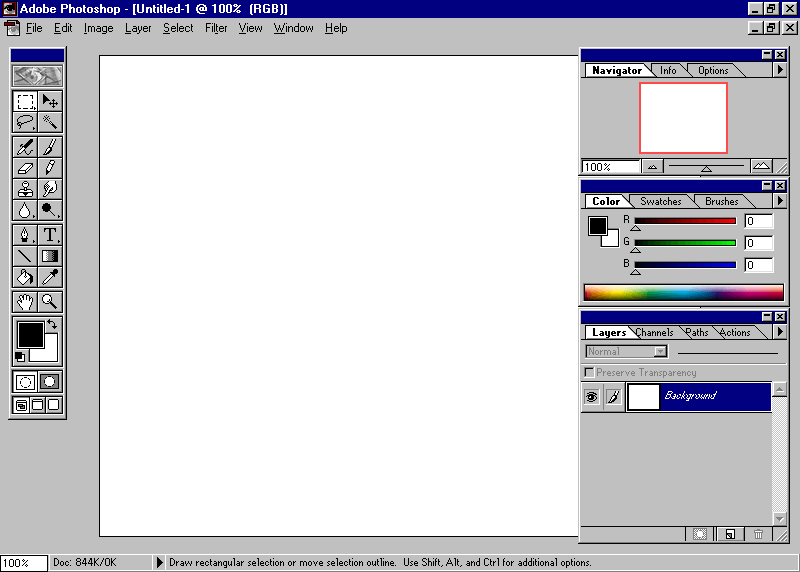Open the Navigator palette flyout menu arrow
The height and width of the screenshot is (572, 800).
tap(780, 70)
